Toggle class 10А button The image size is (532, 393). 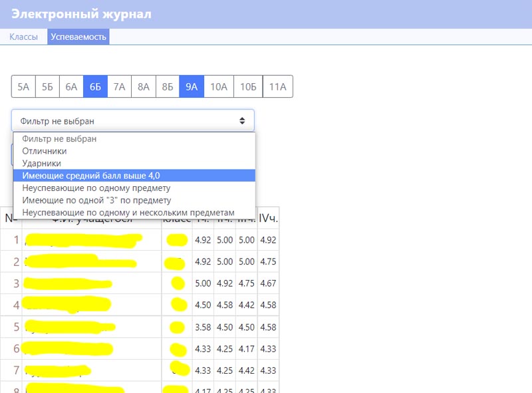click(218, 86)
